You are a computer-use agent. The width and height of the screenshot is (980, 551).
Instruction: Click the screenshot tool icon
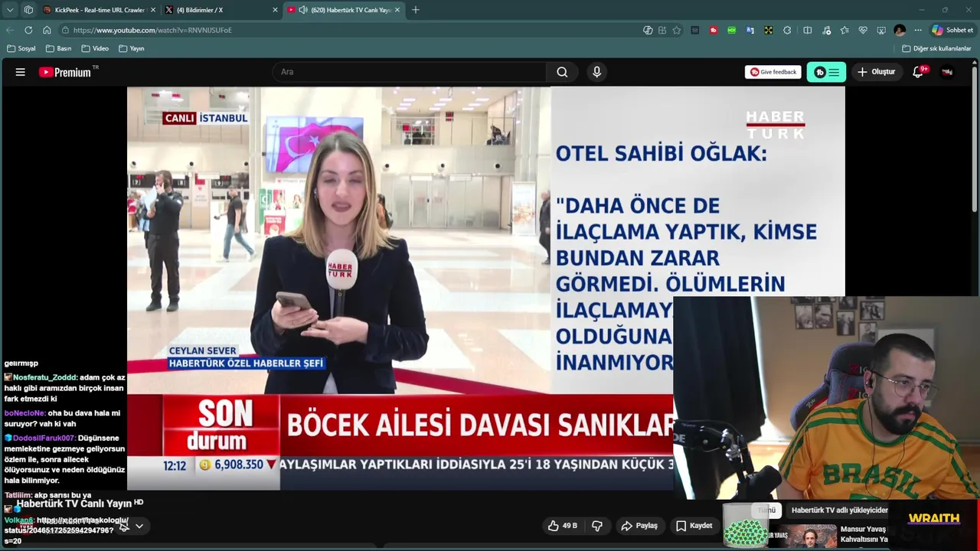881,30
